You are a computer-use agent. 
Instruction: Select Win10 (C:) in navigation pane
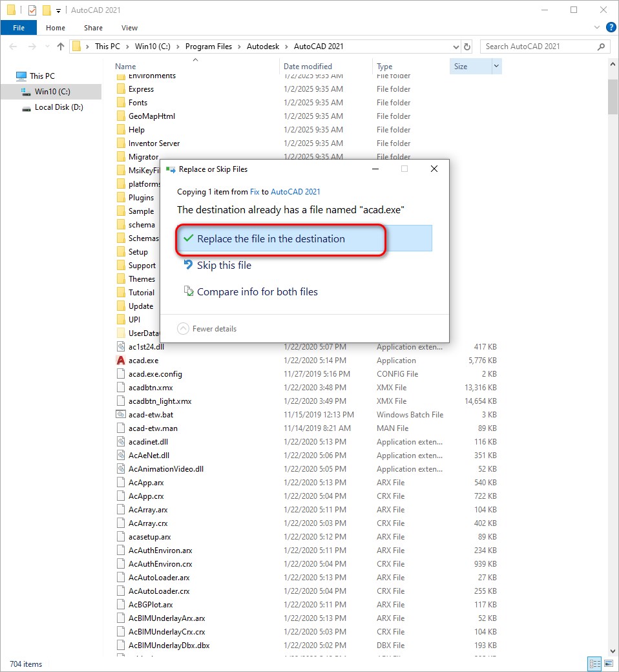pos(52,92)
